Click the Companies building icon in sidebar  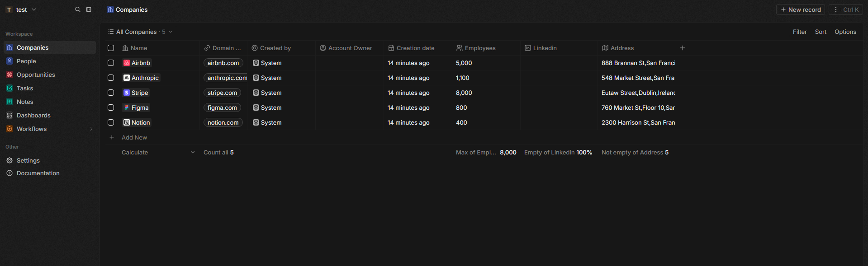tap(9, 47)
